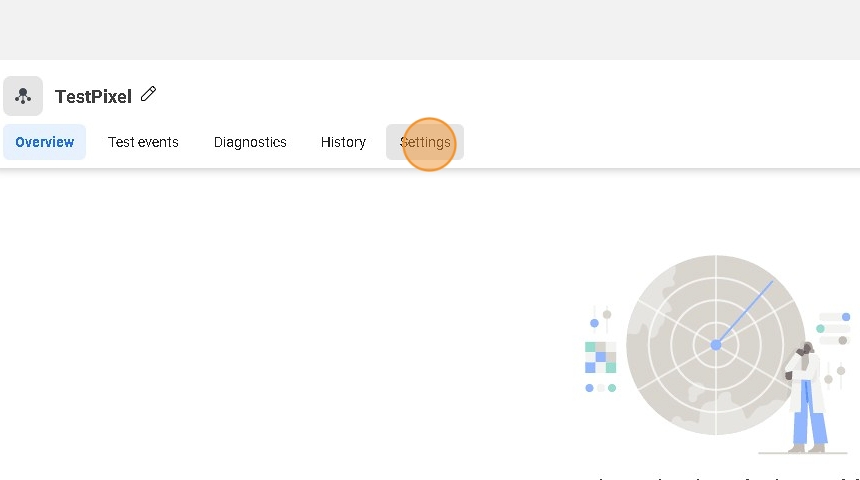Edit the TestPixel name with pencil icon
This screenshot has width=860, height=480.
click(x=149, y=94)
